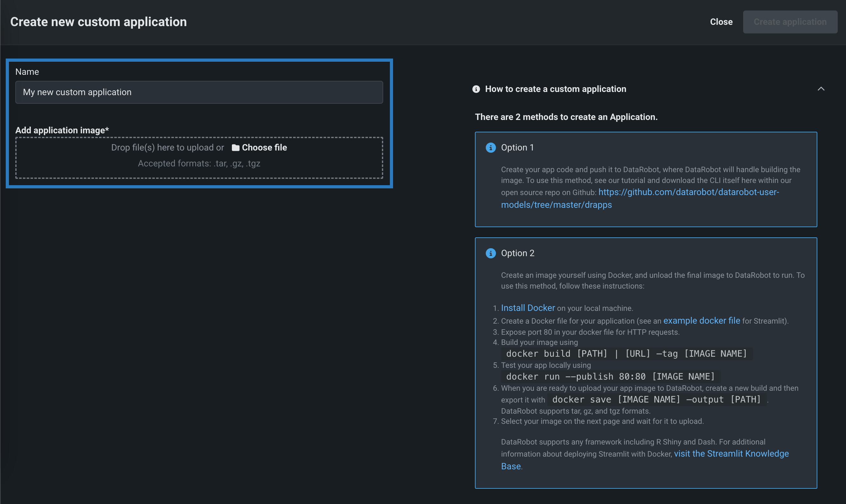The height and width of the screenshot is (504, 846).
Task: Click the info icon beside Option 1
Action: (x=491, y=148)
